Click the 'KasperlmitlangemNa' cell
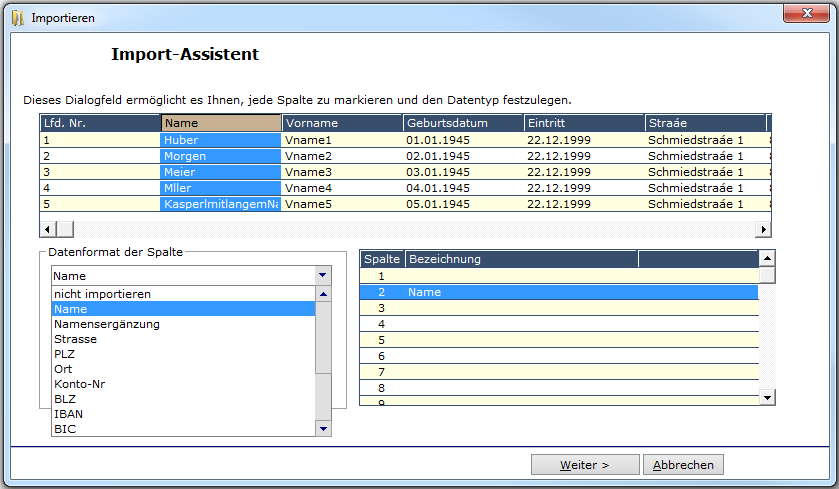This screenshot has width=839, height=489. click(220, 204)
